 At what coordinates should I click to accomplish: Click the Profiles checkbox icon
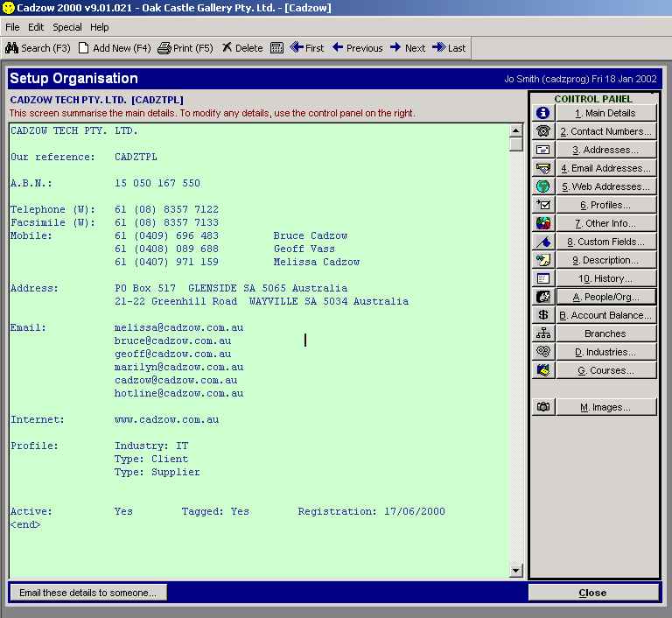(x=543, y=205)
